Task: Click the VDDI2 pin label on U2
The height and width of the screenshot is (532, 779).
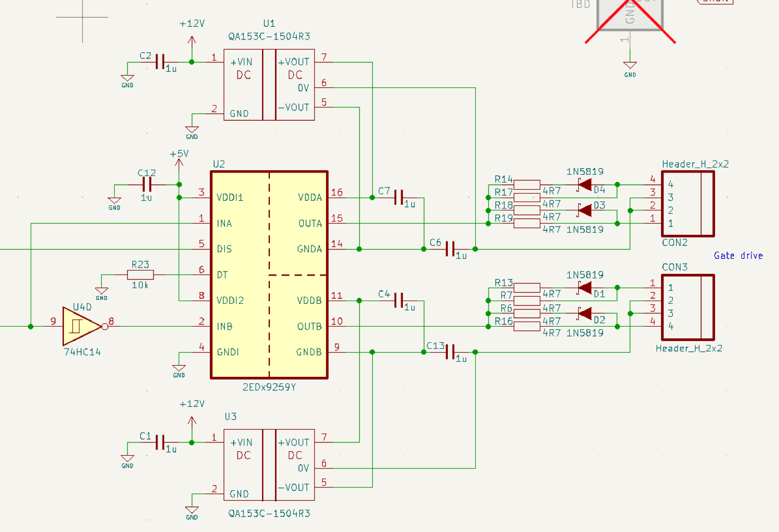Action: coord(230,301)
